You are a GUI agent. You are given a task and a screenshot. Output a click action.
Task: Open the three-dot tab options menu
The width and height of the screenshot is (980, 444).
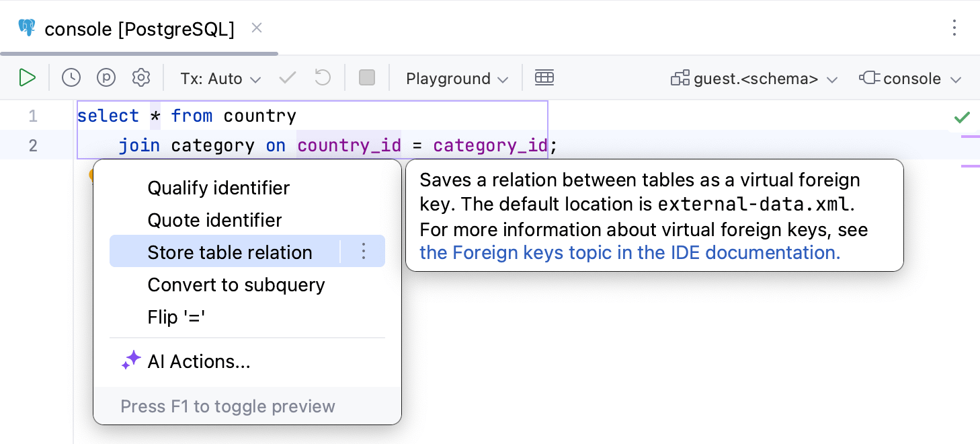pyautogui.click(x=954, y=28)
